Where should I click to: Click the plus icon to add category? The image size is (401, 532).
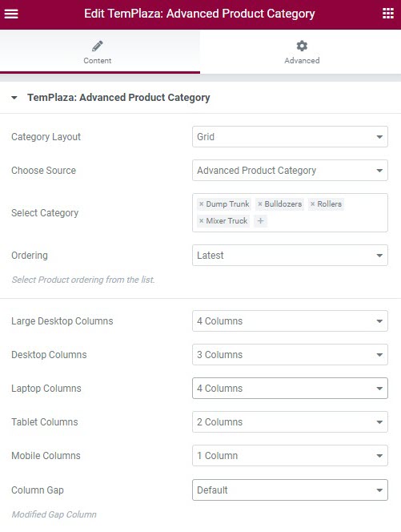(x=260, y=221)
